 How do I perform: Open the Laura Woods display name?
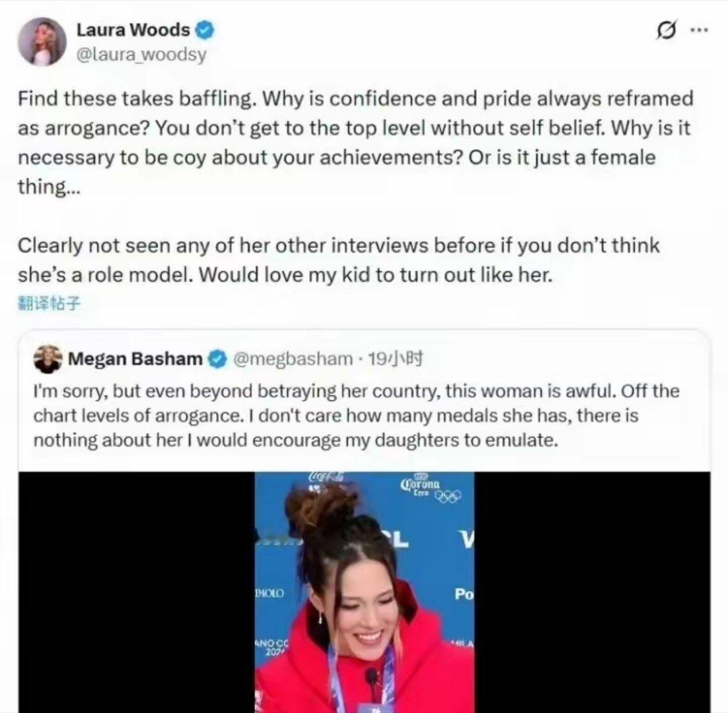pyautogui.click(x=133, y=30)
